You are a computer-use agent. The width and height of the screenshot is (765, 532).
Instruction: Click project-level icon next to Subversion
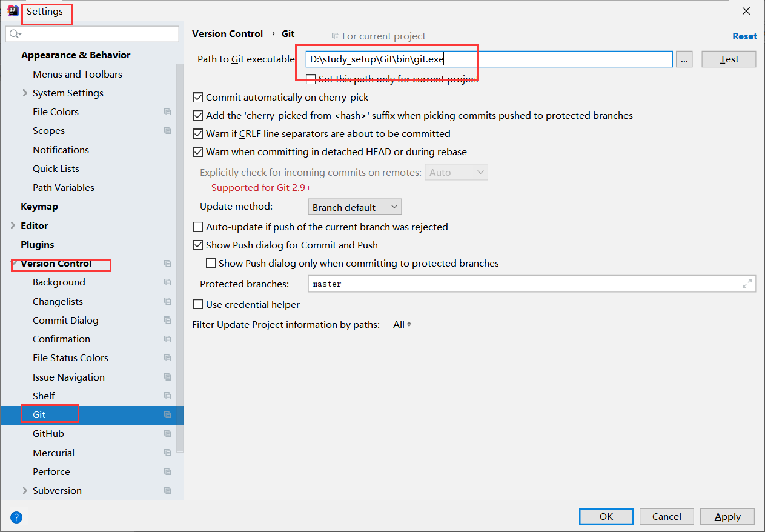pyautogui.click(x=168, y=491)
